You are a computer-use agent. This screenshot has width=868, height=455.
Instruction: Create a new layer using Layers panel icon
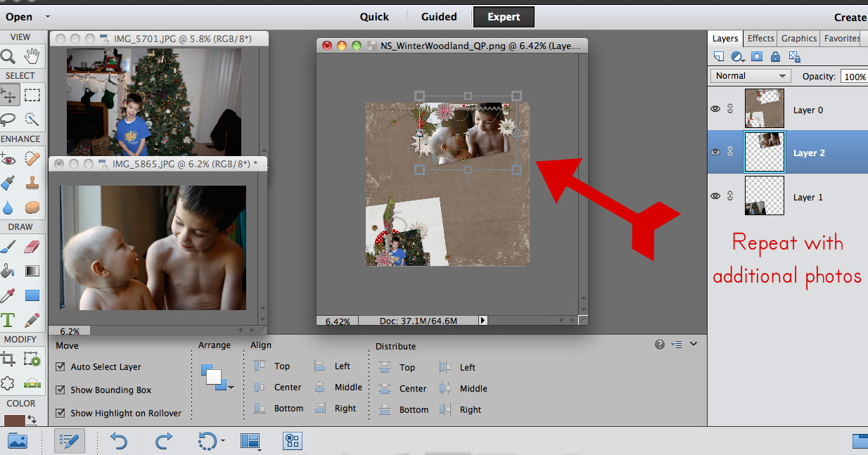(718, 57)
